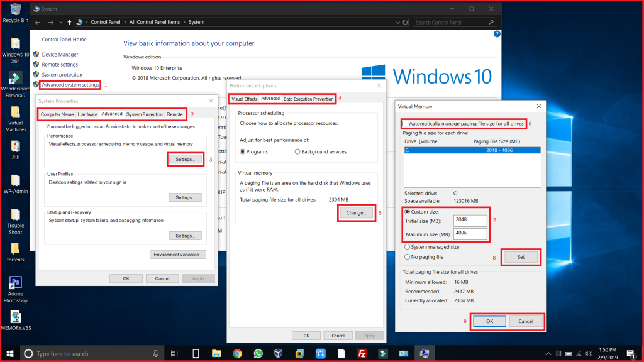Open Remote settings link
The width and height of the screenshot is (644, 362).
click(x=60, y=65)
